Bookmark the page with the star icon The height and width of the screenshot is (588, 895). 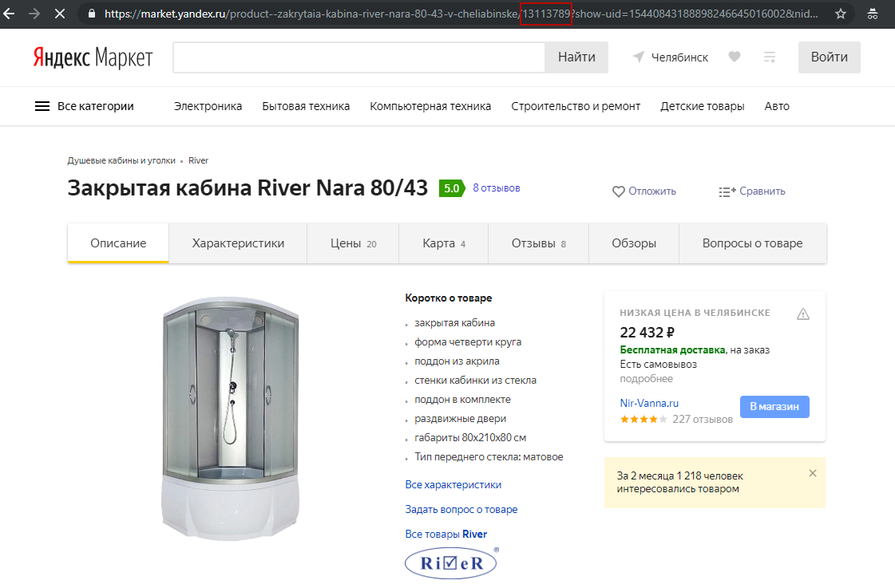pos(840,14)
